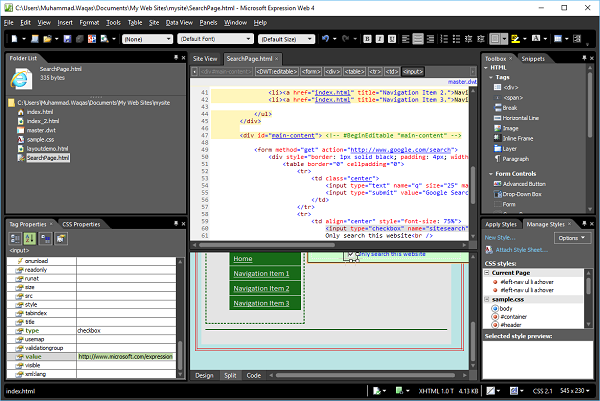The width and height of the screenshot is (600, 401).
Task: Toggle alphabetical sort in Tag Properties
Action: coord(28,239)
